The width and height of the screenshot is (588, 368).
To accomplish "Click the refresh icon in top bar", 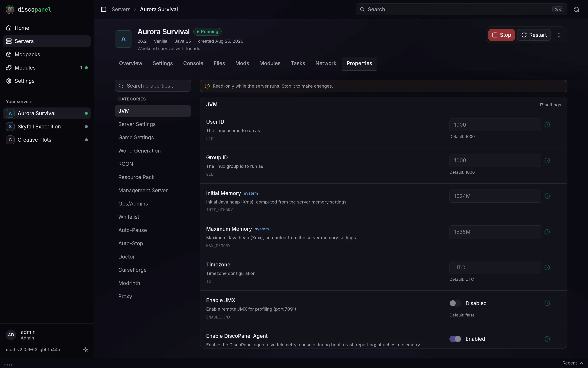I will (x=576, y=10).
